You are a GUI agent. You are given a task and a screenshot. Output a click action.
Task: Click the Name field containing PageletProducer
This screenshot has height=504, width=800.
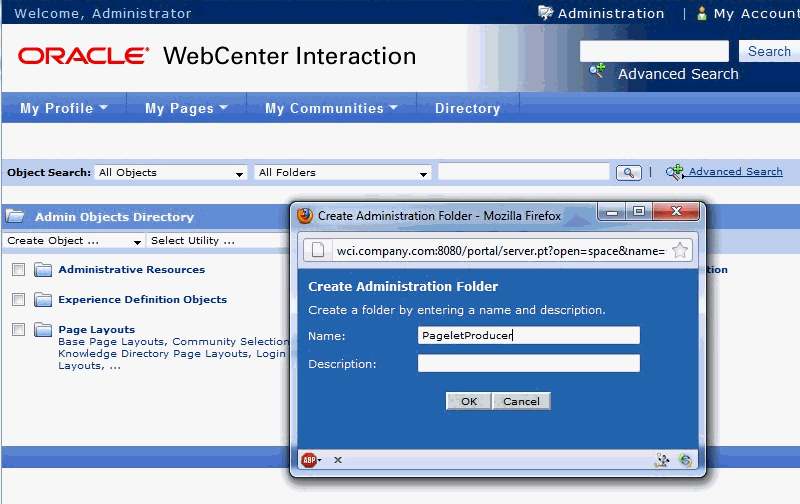(529, 335)
